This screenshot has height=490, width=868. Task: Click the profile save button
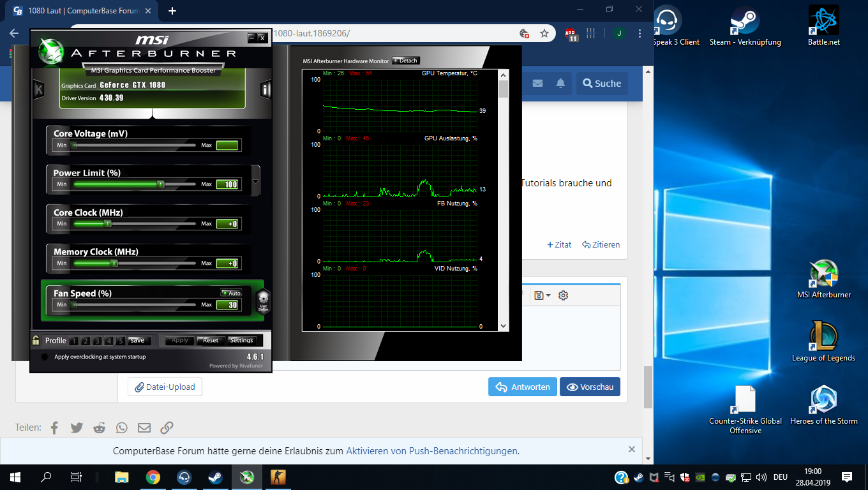[x=138, y=340]
